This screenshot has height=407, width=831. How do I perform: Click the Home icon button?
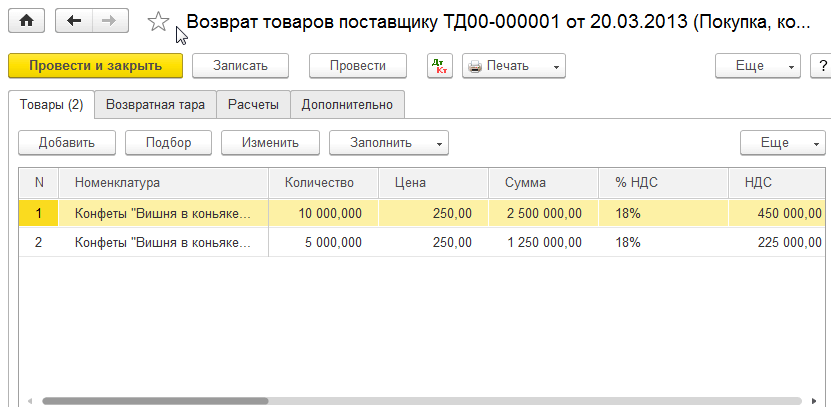27,20
